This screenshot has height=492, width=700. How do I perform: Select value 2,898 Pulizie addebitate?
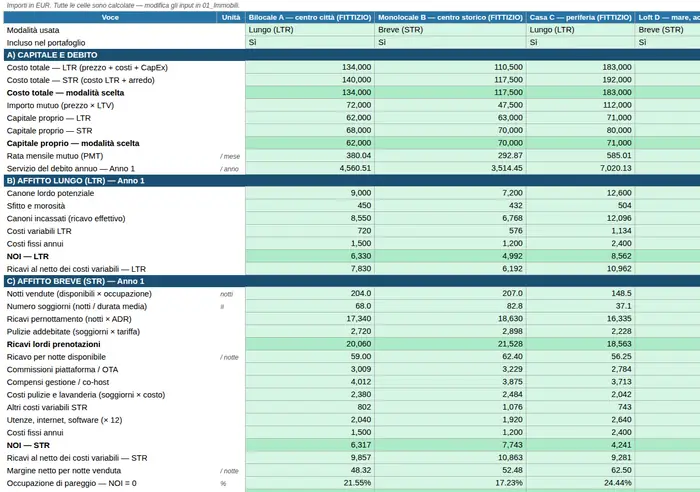click(x=512, y=331)
